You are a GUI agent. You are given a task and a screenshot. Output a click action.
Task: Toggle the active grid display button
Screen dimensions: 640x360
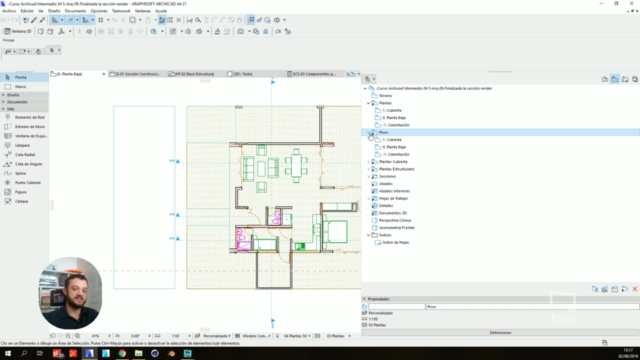(251, 20)
